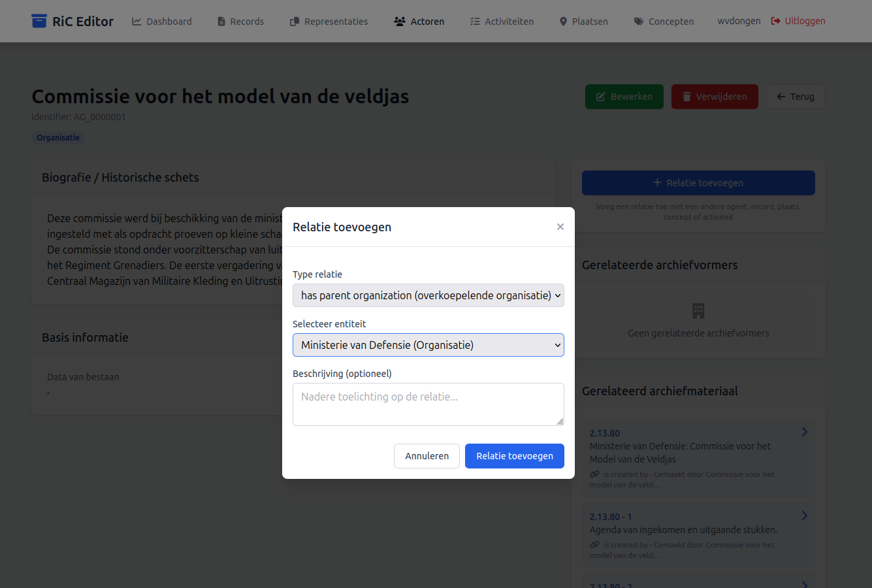
Task: Click the Gerelateerd archiefmateriaal heading
Action: pyautogui.click(x=660, y=391)
